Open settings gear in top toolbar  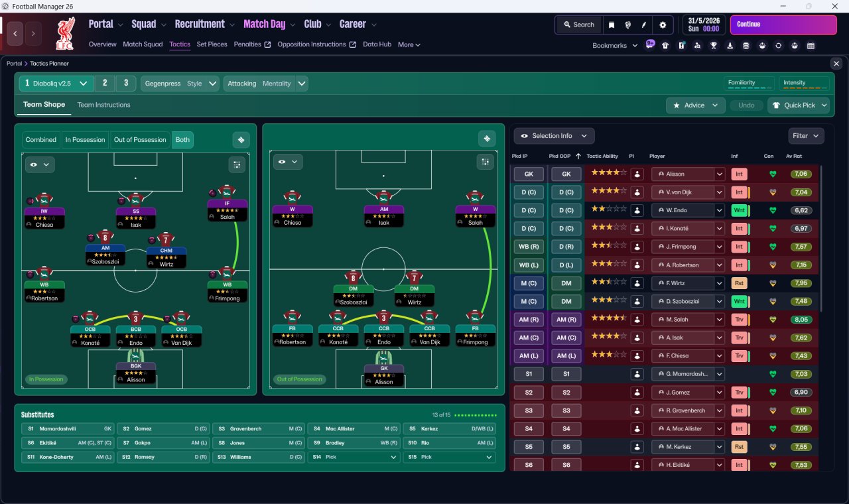pos(663,25)
